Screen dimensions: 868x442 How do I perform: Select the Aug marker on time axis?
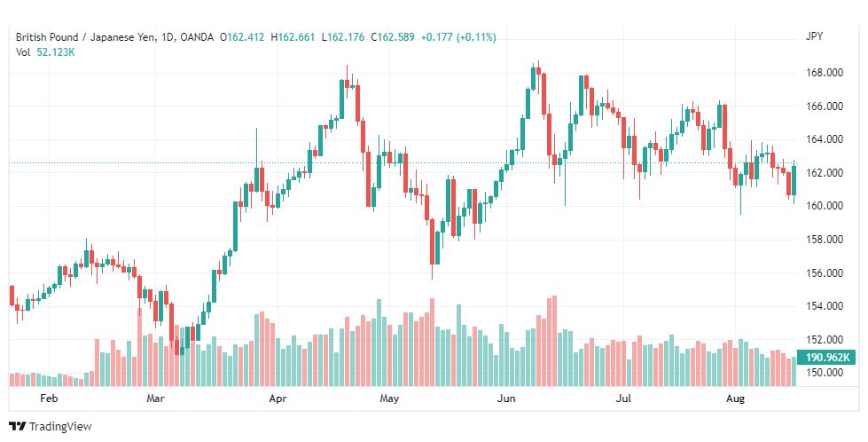[735, 398]
